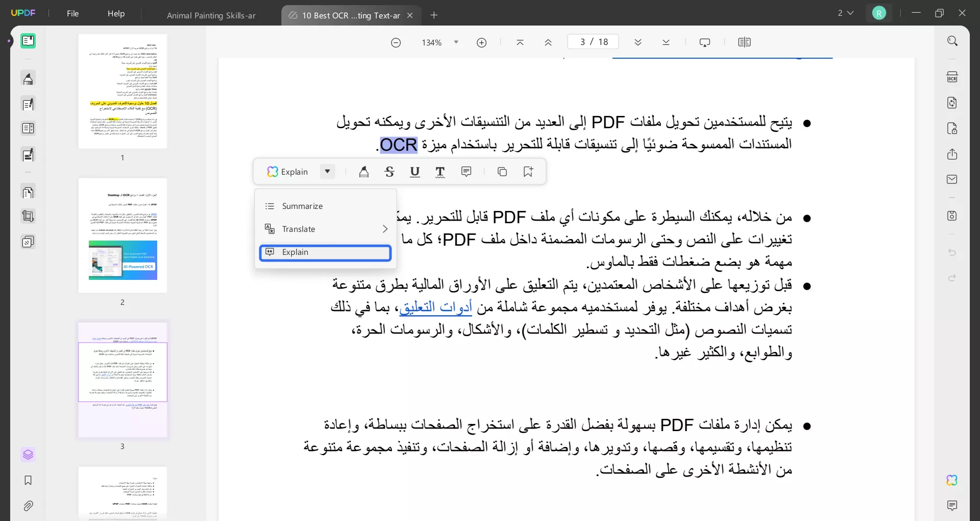Open comments panel at bottom right
Image resolution: width=980 pixels, height=521 pixels.
coord(952,506)
